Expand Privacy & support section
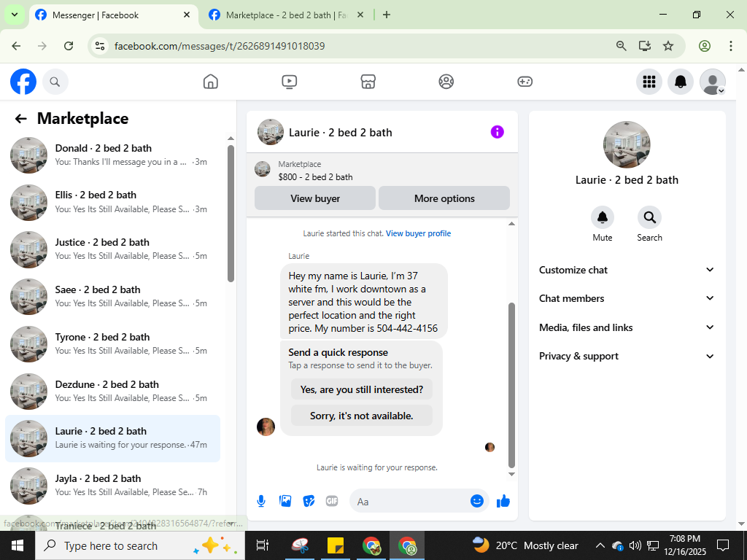 click(627, 356)
